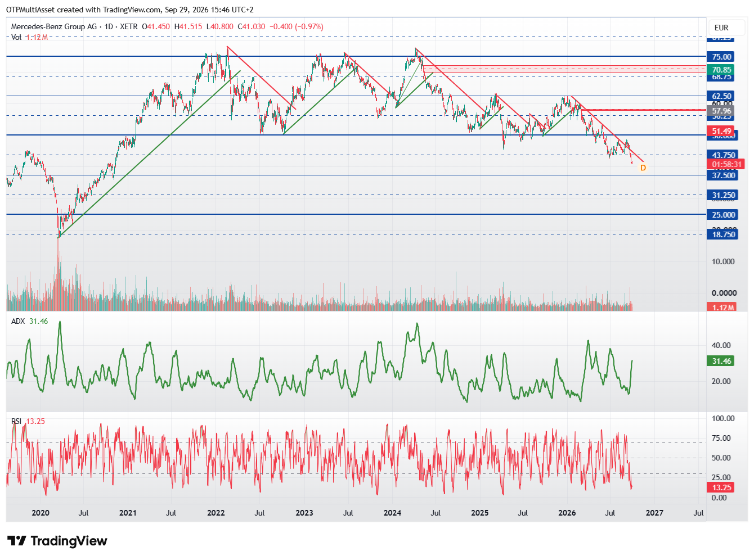The height and width of the screenshot is (560, 754).
Task: Click the 01:58:31 bar countdown label
Action: point(726,164)
